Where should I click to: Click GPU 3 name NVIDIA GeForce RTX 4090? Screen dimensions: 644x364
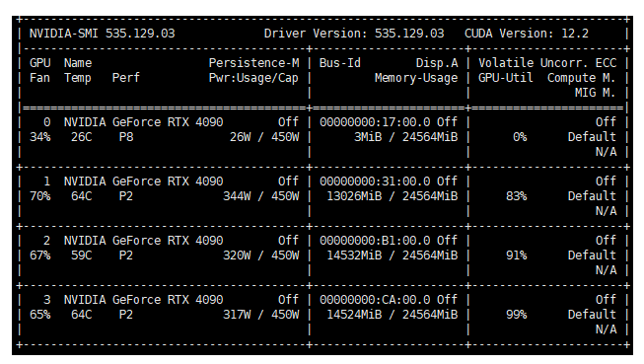tap(143, 300)
